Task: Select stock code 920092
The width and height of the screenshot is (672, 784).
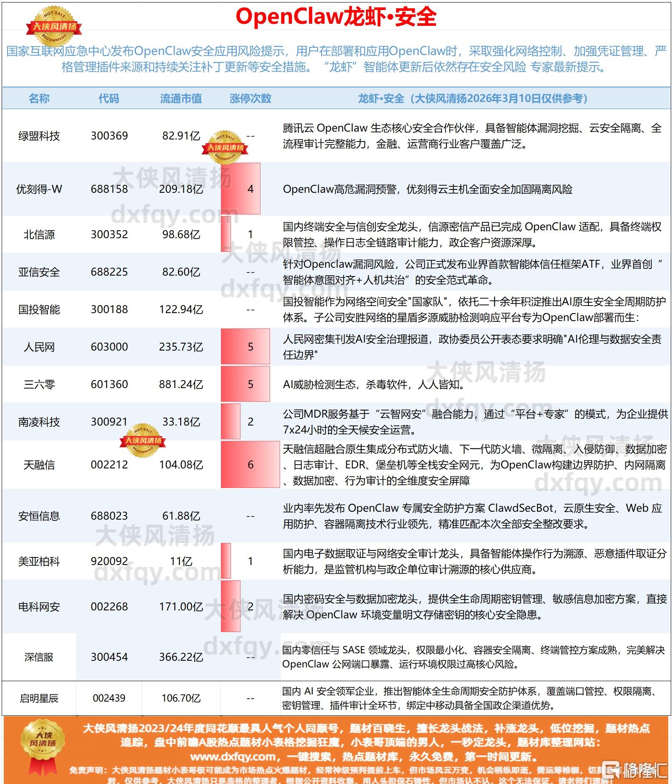Action: click(109, 561)
